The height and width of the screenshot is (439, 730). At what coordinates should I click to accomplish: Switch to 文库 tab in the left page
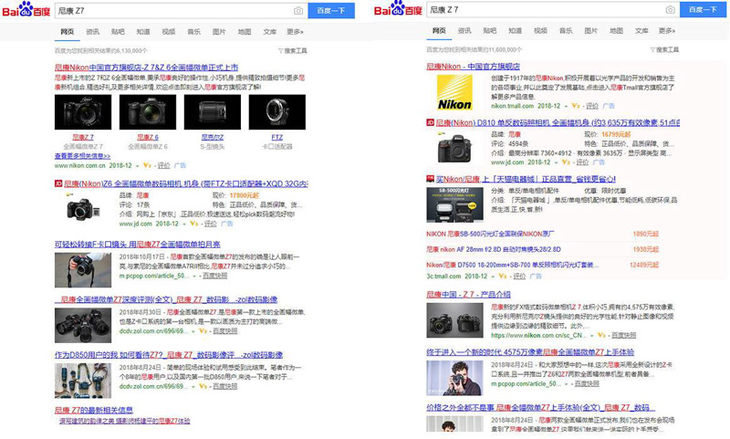coord(270,32)
